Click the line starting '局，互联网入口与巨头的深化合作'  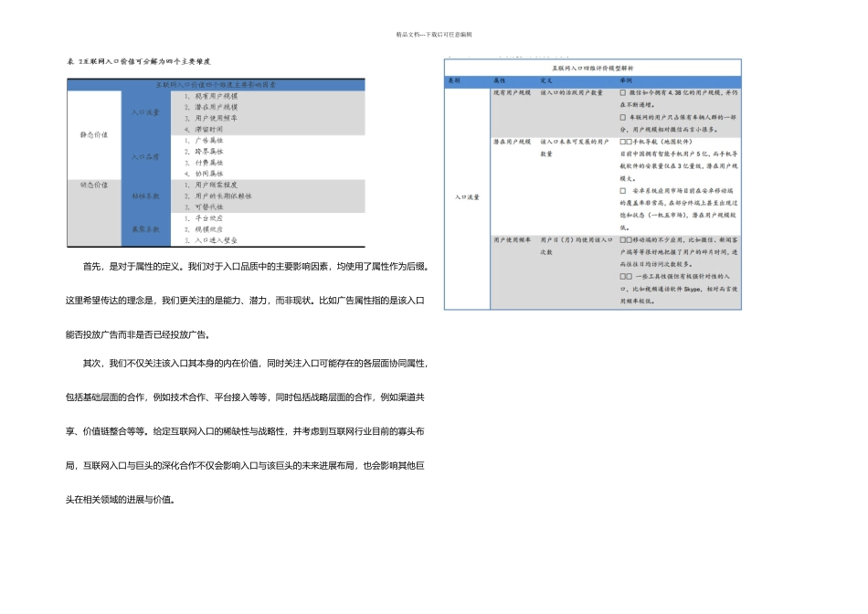(245, 466)
